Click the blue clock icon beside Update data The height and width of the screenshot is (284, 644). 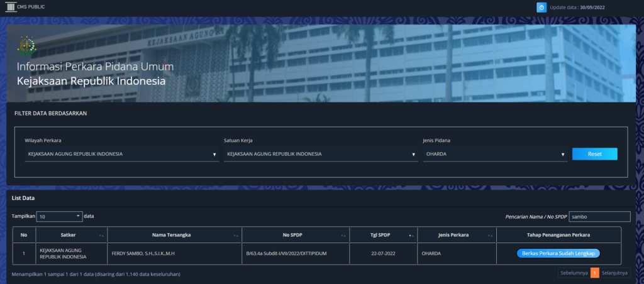point(541,8)
